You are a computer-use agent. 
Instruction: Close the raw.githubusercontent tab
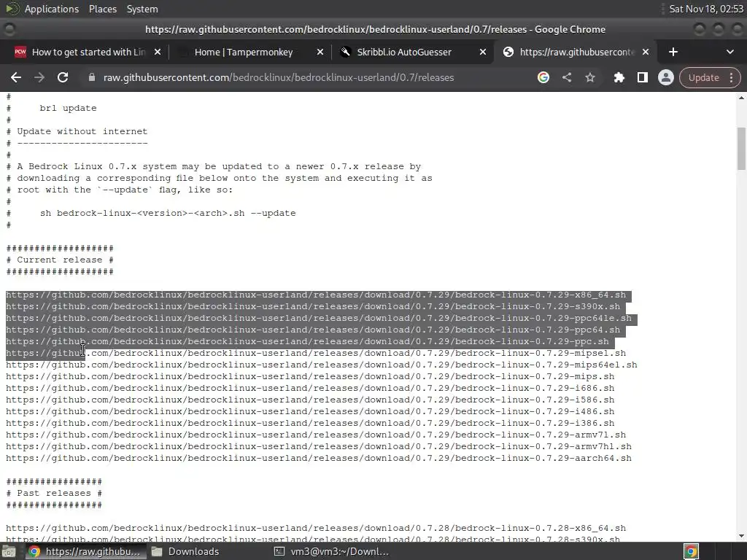pos(646,52)
